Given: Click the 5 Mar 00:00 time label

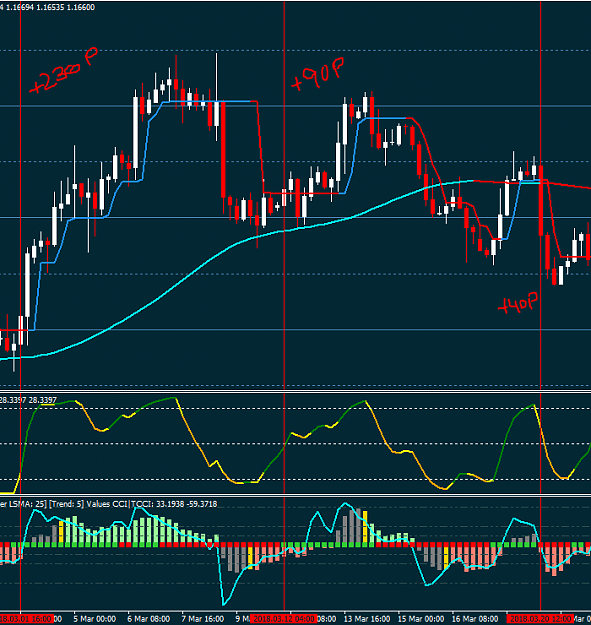Looking at the screenshot, I should pos(94,619).
